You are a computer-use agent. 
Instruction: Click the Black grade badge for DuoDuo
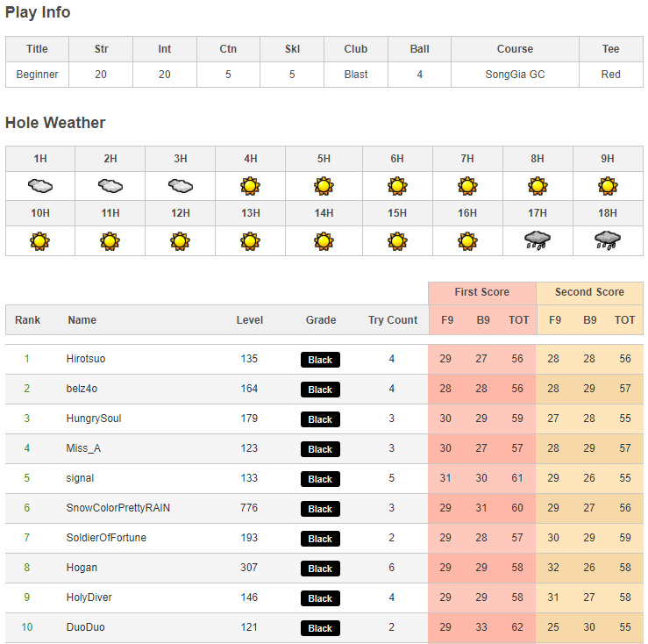click(320, 628)
